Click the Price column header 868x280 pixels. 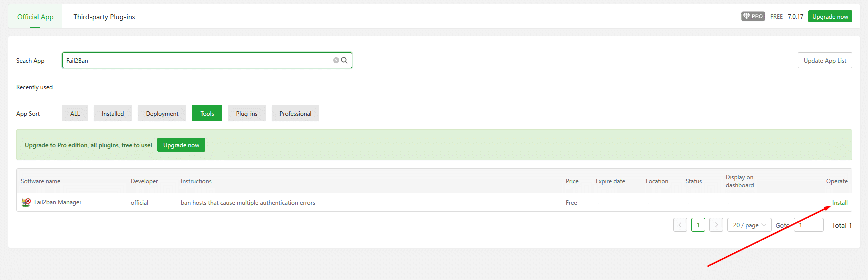pos(572,181)
